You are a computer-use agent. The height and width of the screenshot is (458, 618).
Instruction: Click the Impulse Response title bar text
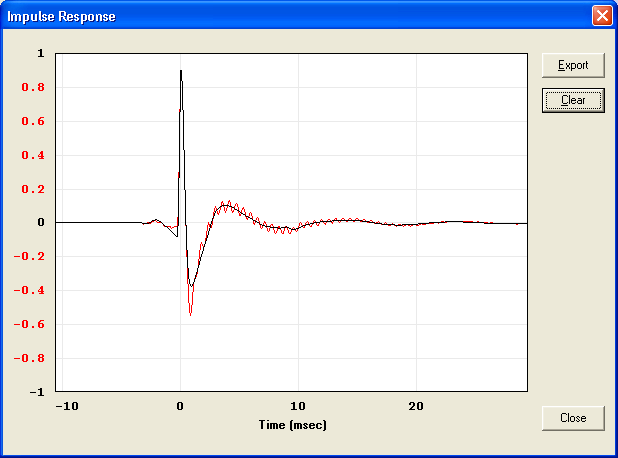coord(61,17)
